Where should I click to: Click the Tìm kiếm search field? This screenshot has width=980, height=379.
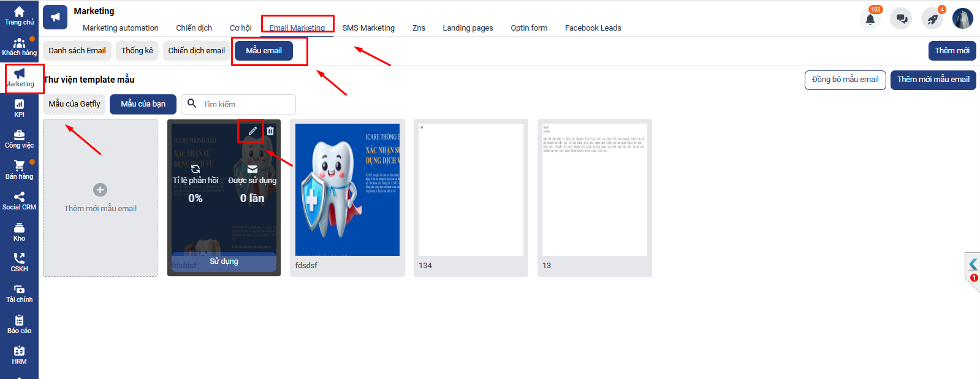(246, 105)
